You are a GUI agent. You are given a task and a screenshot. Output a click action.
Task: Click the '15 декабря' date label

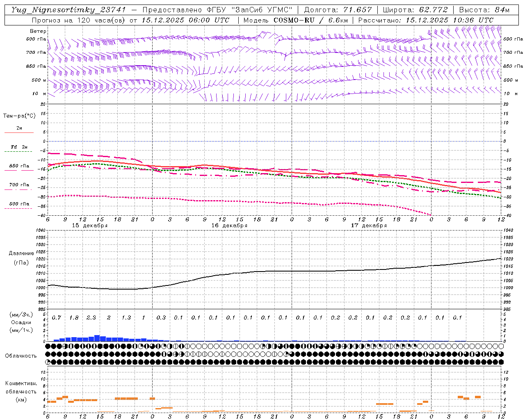[90, 226]
